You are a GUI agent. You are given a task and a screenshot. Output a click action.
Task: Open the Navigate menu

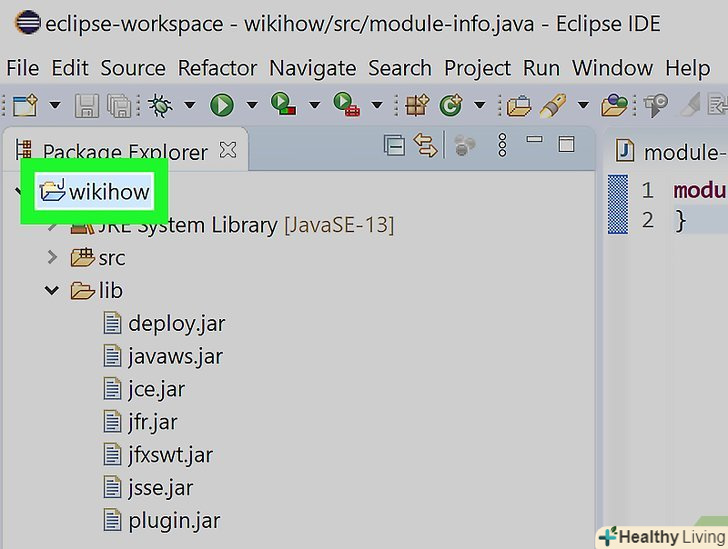(x=312, y=68)
